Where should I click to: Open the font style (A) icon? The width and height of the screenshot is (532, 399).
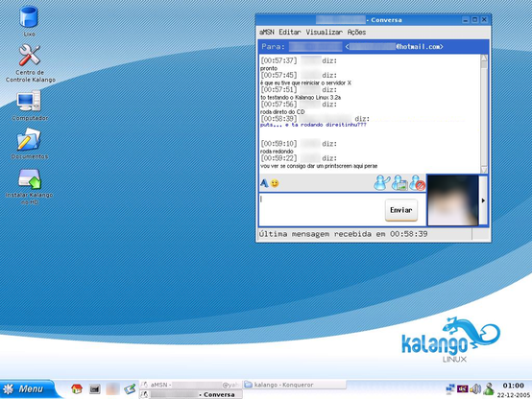tap(264, 183)
